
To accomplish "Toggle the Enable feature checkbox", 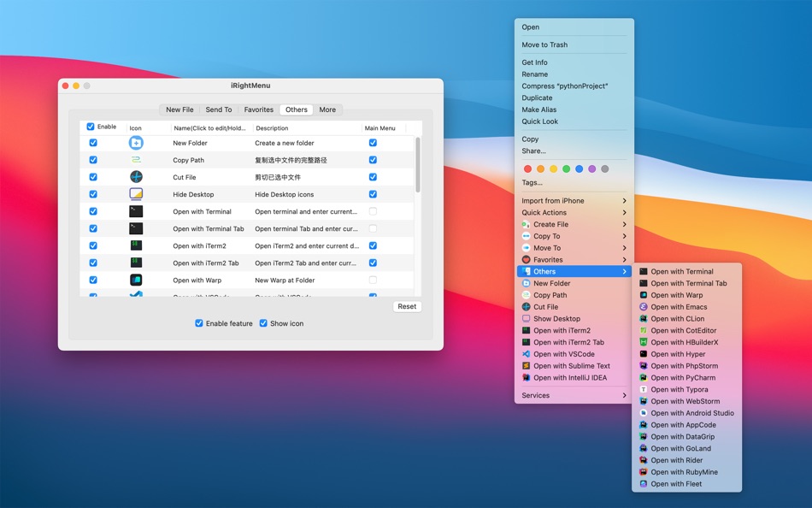I will pos(199,323).
